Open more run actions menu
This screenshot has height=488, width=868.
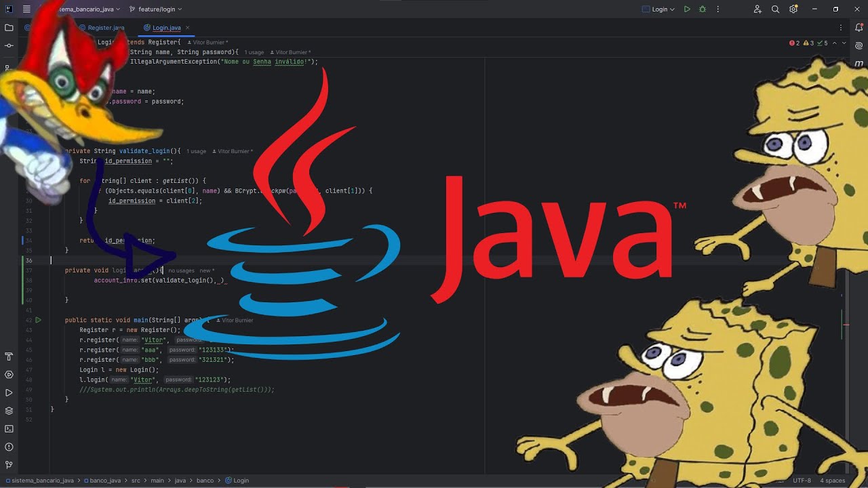pos(718,9)
